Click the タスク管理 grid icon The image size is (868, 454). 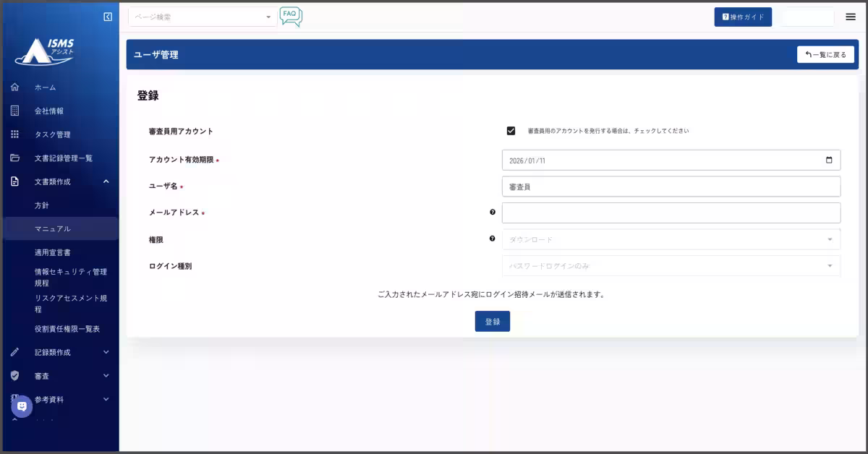tap(14, 134)
